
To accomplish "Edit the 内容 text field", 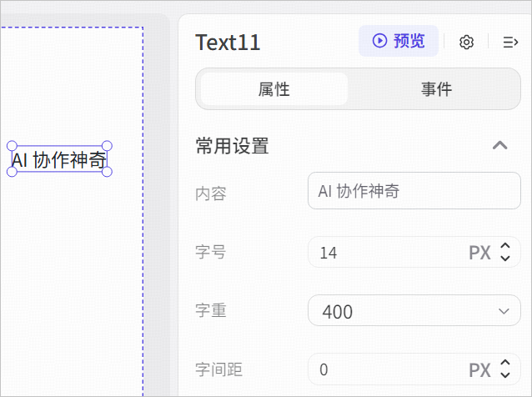I will (x=414, y=191).
